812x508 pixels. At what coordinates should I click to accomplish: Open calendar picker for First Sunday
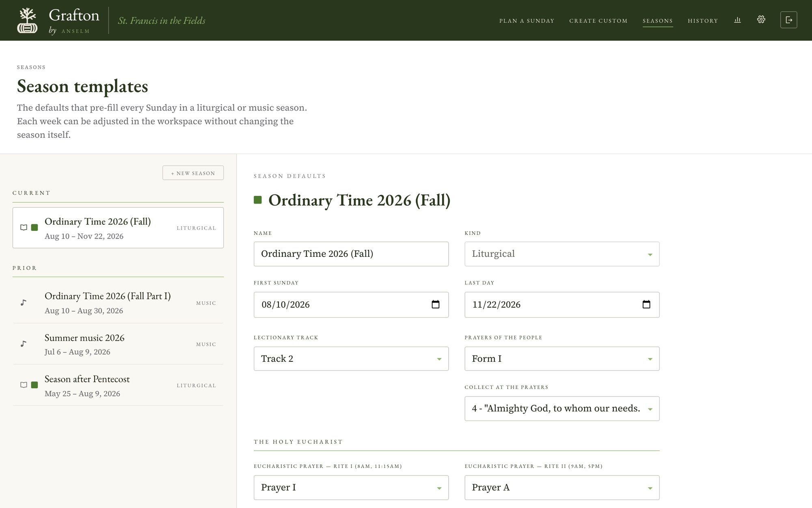[435, 304]
